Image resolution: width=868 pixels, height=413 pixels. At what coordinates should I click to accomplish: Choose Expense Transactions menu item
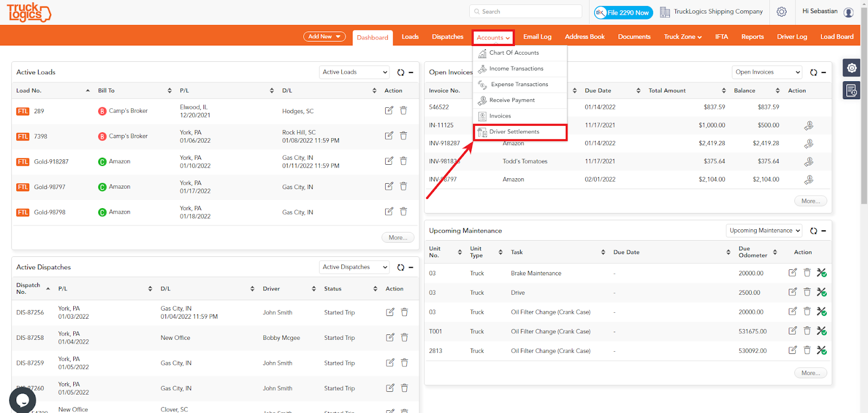tap(520, 85)
